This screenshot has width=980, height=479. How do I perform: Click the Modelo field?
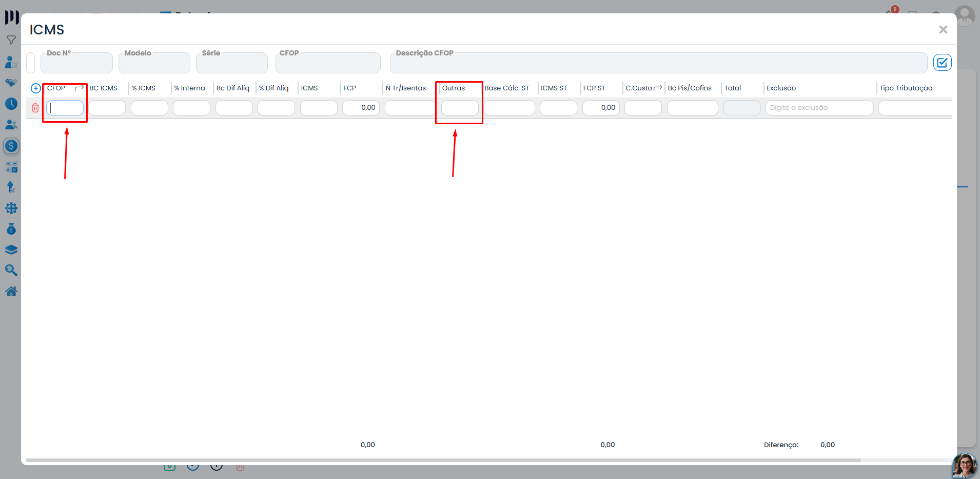154,63
